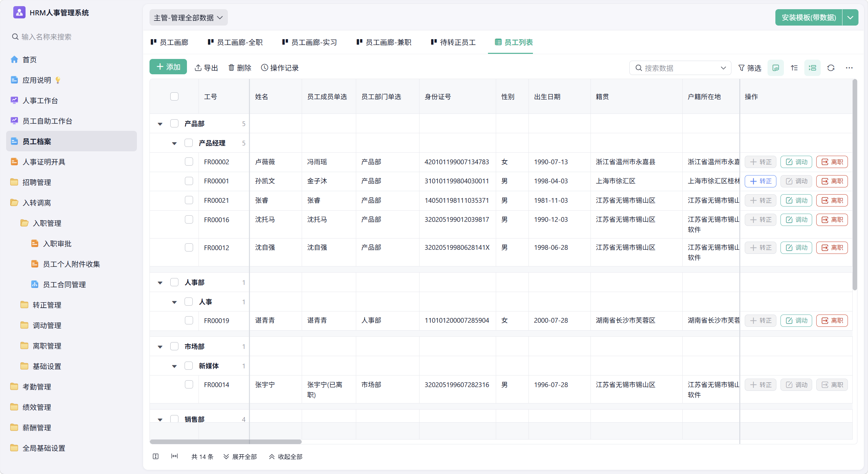Open 离职管理 in the sidebar
The image size is (868, 474).
point(47,346)
